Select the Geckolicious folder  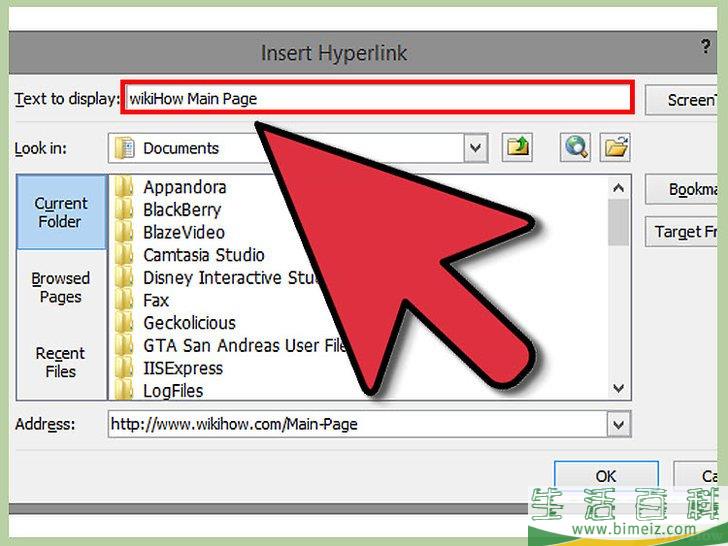[175, 323]
